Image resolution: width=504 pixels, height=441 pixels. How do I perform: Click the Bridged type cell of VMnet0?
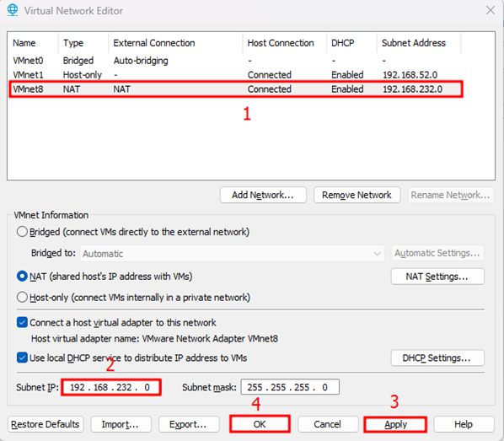78,61
